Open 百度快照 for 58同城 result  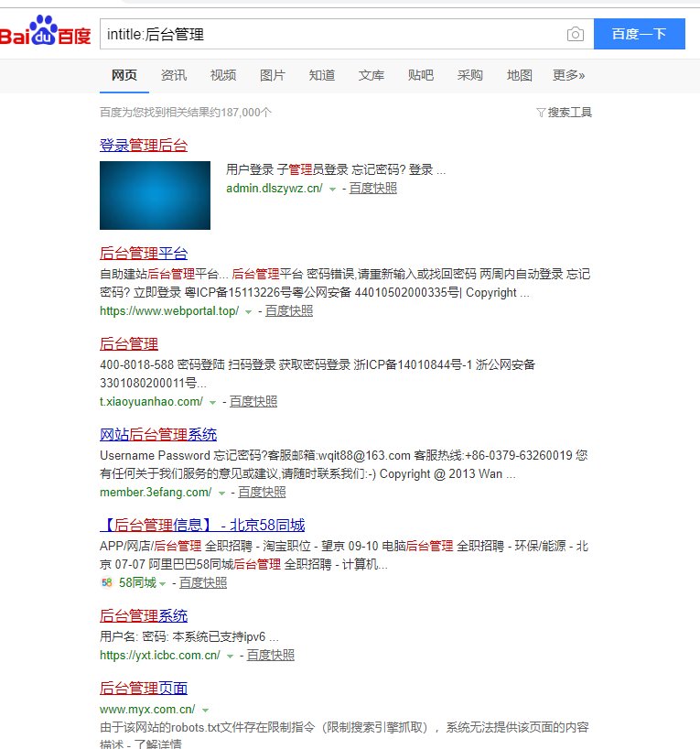203,582
